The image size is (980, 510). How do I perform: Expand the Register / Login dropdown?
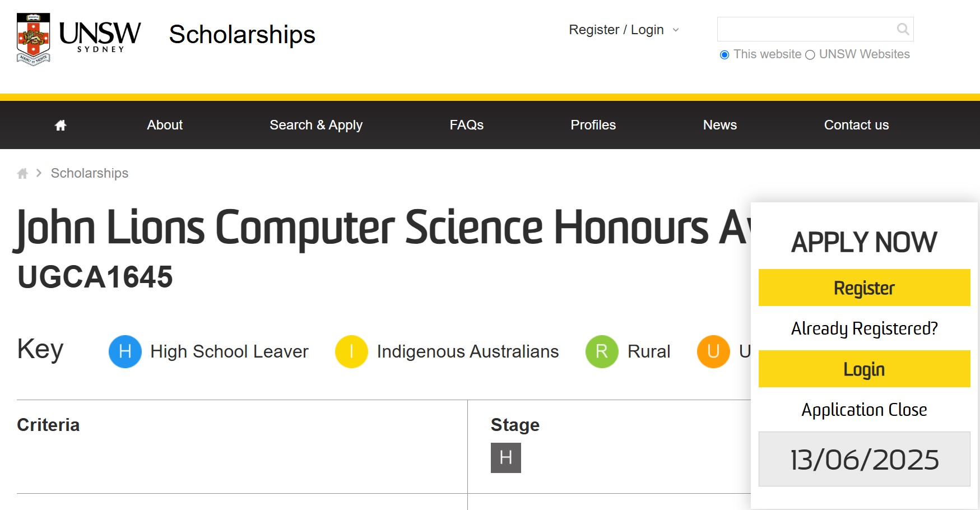[x=624, y=30]
